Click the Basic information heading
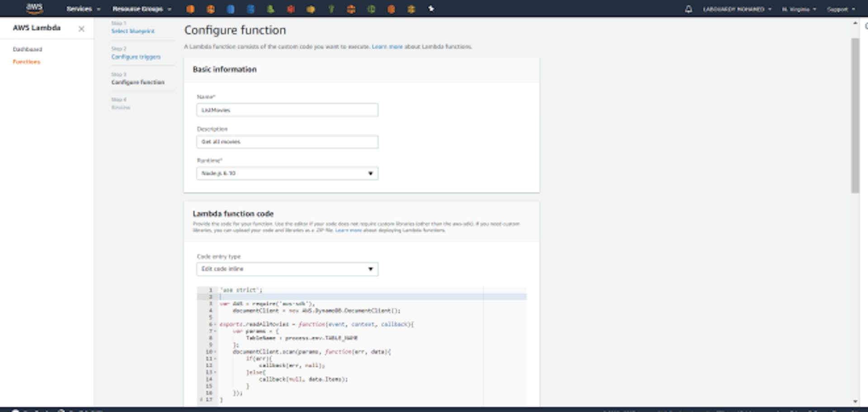This screenshot has width=868, height=412. [x=225, y=69]
